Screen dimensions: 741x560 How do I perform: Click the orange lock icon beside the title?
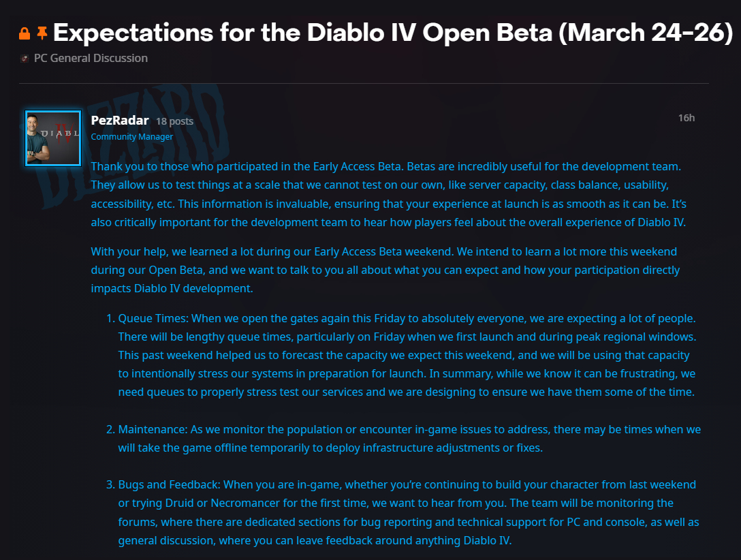click(x=25, y=33)
